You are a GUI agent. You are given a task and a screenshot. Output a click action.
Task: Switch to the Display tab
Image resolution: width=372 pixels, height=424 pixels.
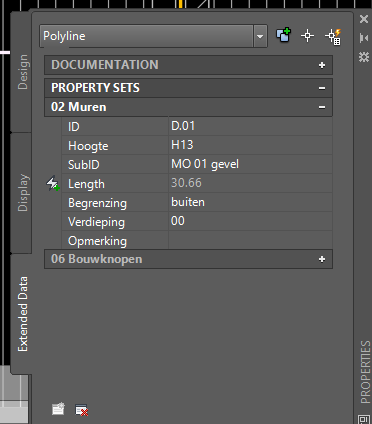22,192
